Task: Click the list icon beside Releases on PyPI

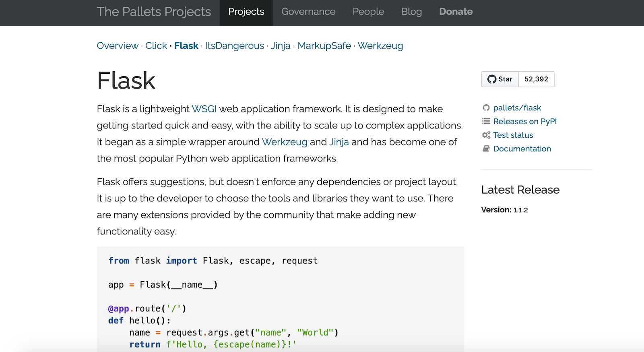Action: pos(486,121)
